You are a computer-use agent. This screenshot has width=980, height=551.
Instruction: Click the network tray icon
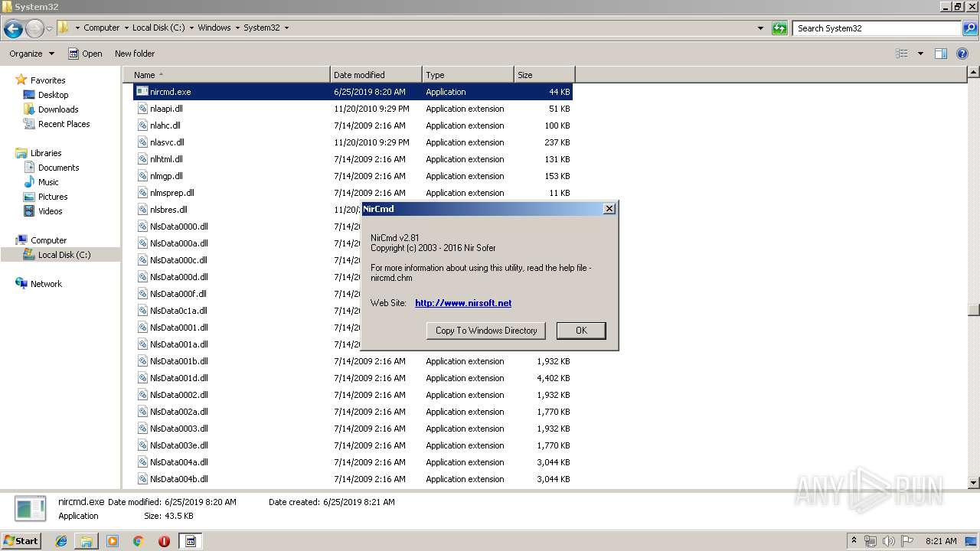[x=871, y=541]
